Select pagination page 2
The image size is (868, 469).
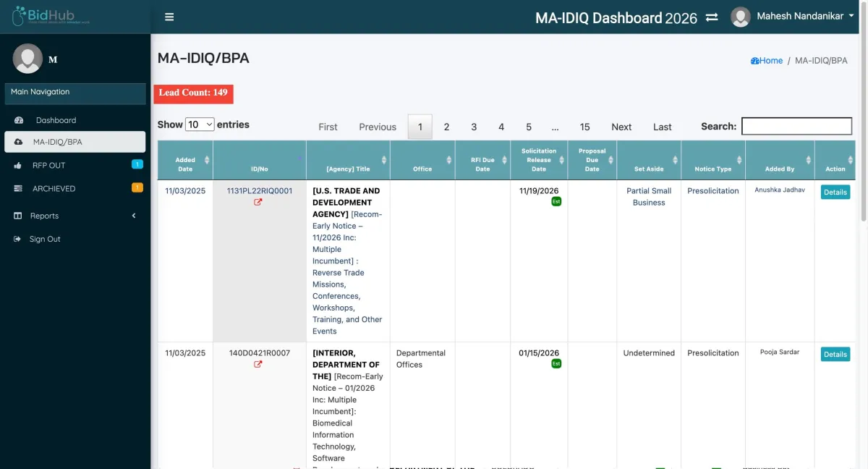pos(446,127)
